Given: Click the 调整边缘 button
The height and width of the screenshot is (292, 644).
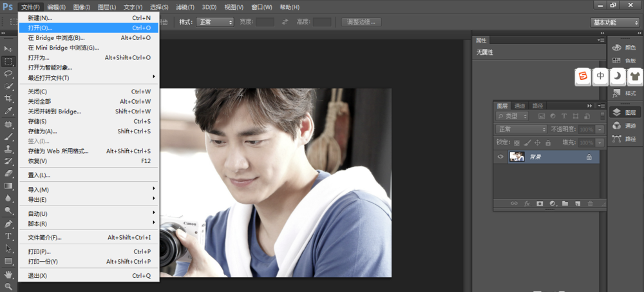Looking at the screenshot, I should [x=361, y=22].
